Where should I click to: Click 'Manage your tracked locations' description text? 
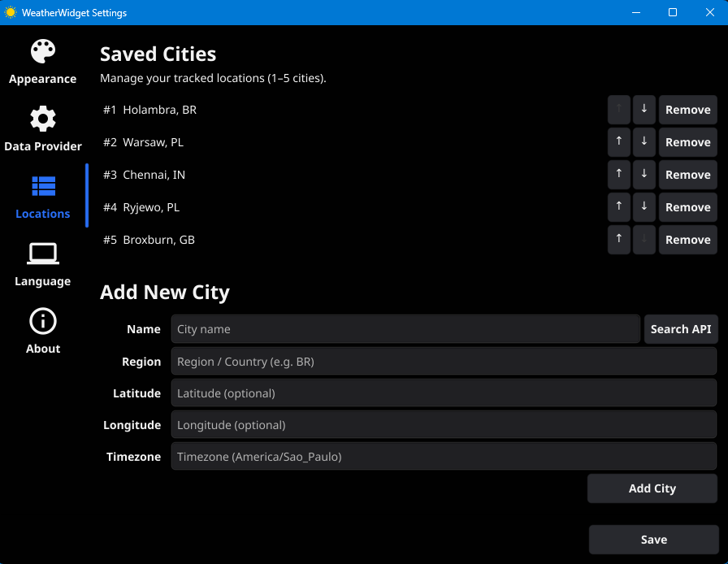point(213,78)
